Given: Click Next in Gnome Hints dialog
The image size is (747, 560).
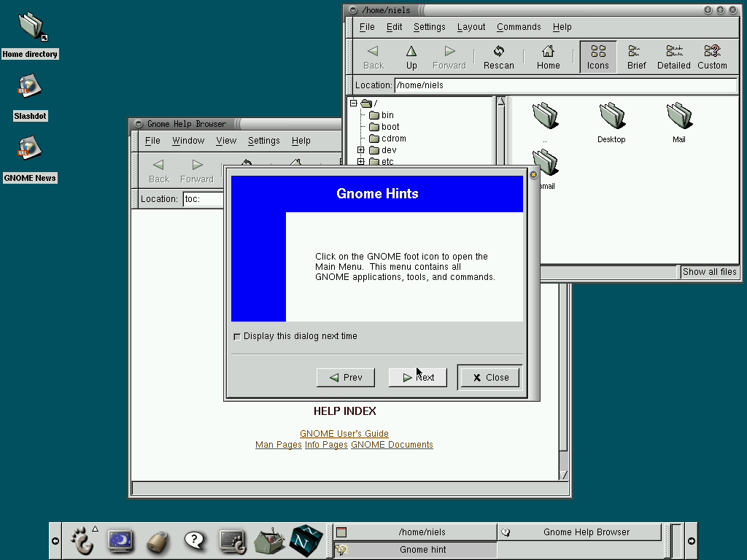Looking at the screenshot, I should pos(417,378).
